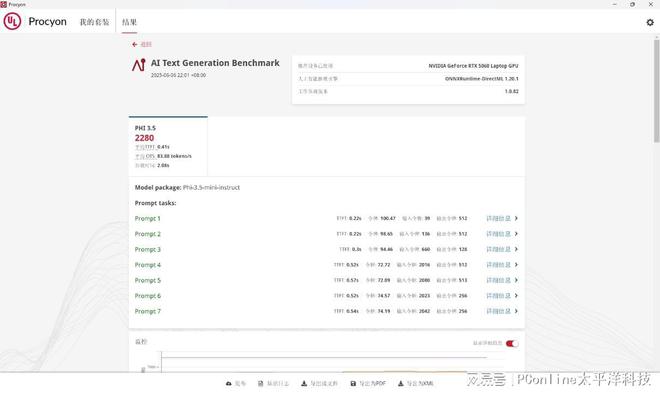Screen dimensions: 660x394
Task: Toggle the show detailed info switch
Action: 512,343
